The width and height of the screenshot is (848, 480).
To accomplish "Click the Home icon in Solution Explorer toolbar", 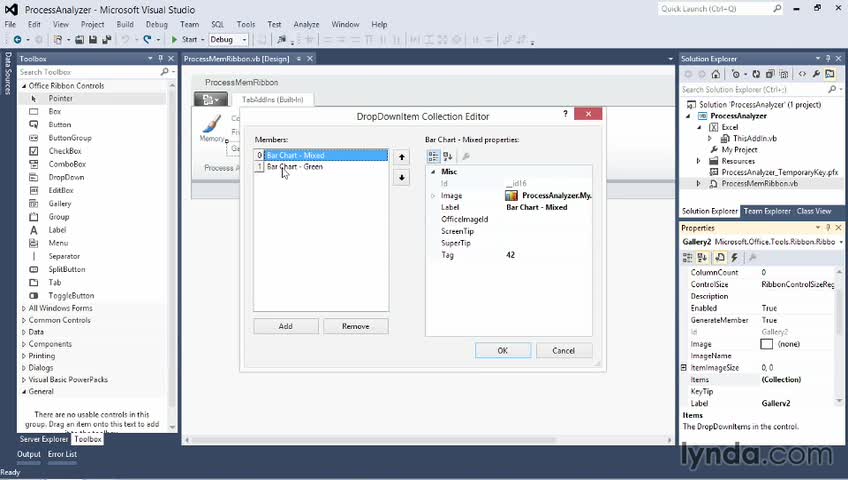I will click(716, 74).
